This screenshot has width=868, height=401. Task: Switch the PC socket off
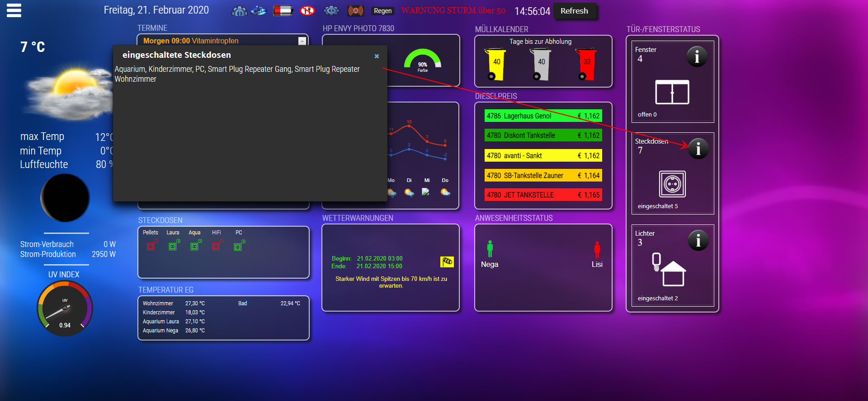[x=238, y=247]
